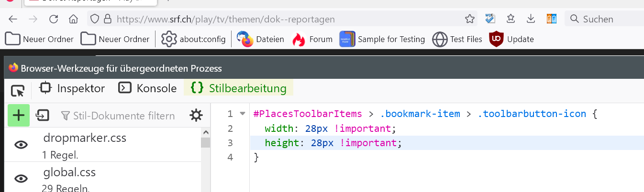Bookmark this page with star icon
The image size is (644, 192).
[470, 19]
